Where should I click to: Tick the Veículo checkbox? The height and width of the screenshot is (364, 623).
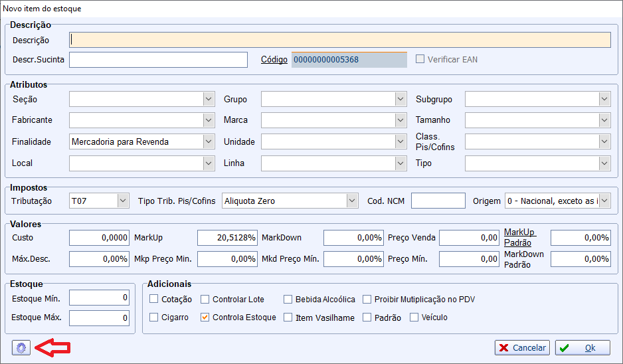coord(414,318)
